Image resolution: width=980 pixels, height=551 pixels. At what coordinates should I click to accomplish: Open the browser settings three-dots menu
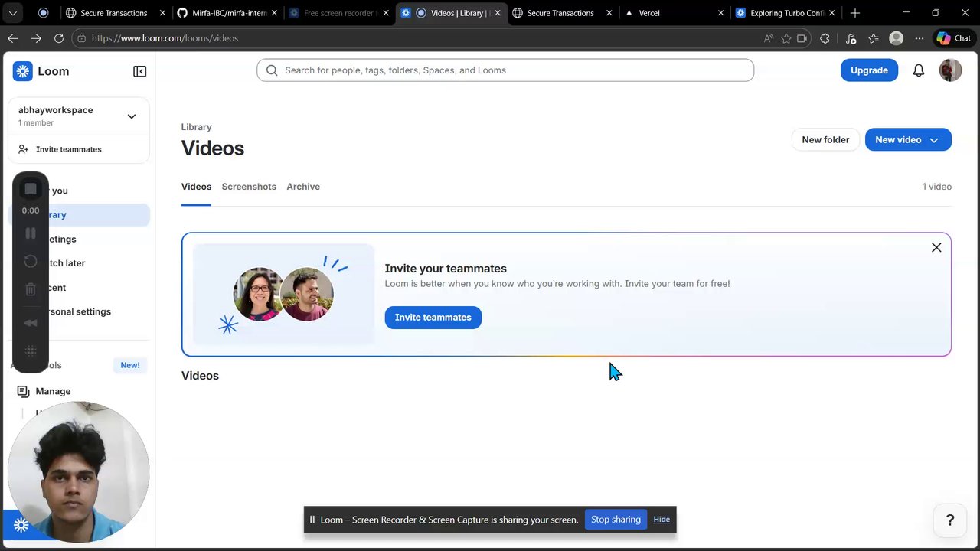click(x=919, y=38)
